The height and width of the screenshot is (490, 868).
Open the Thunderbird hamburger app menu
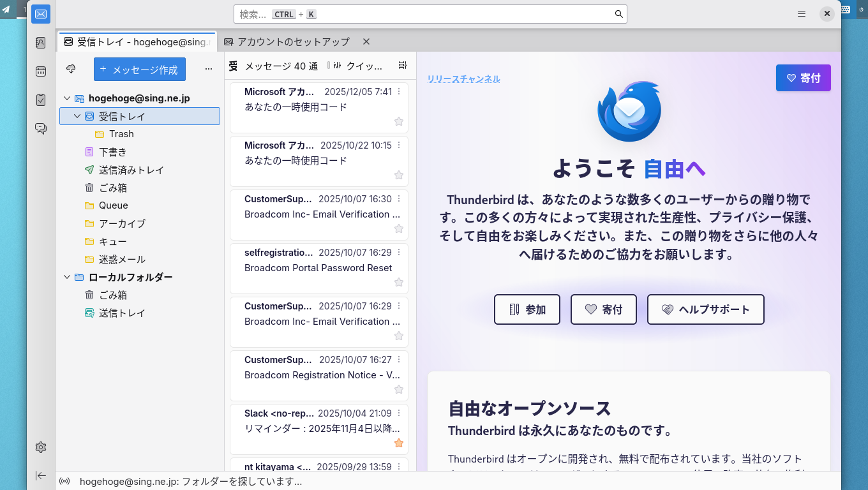click(802, 14)
